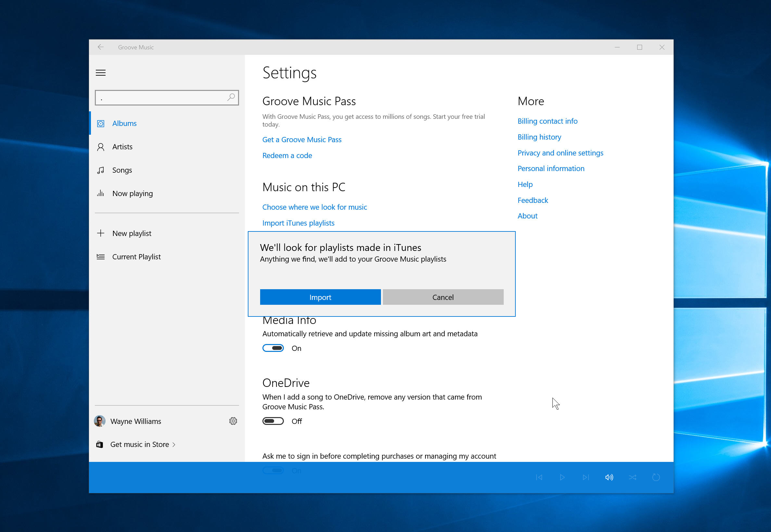Open the About link
The width and height of the screenshot is (771, 532).
[x=527, y=216]
